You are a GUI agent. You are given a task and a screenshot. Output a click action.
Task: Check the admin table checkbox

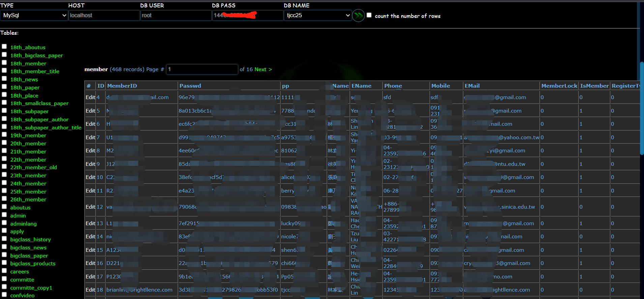(x=4, y=215)
